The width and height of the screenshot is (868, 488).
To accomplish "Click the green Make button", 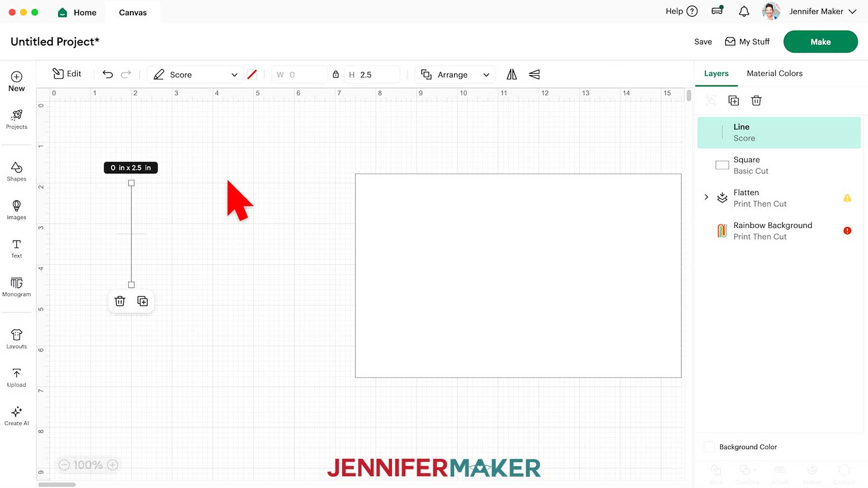I will tap(820, 42).
